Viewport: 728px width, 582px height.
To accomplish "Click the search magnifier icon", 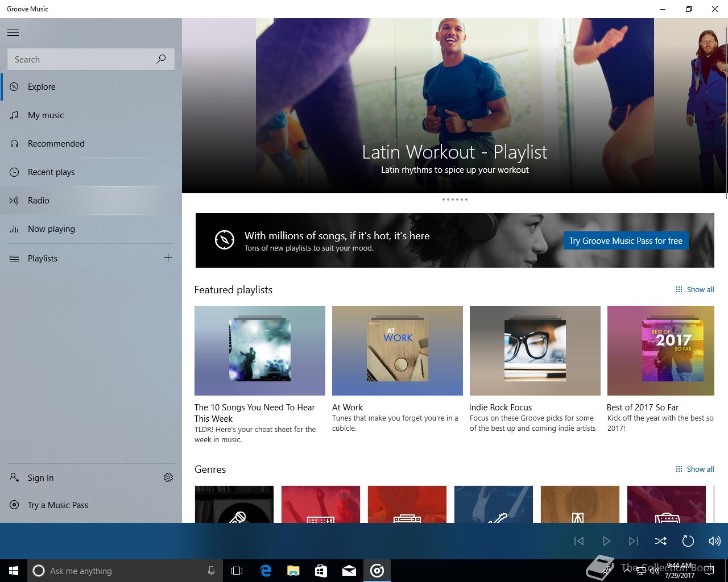I will (162, 59).
